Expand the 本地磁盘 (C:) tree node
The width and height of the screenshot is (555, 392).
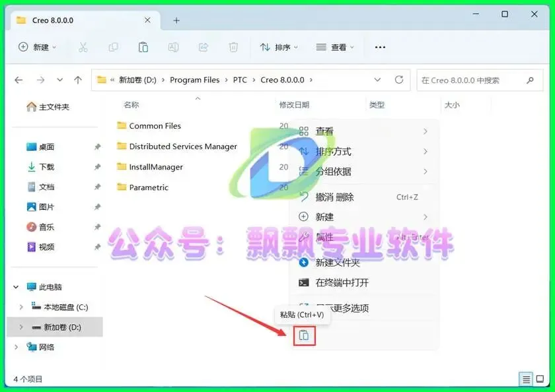click(x=21, y=307)
